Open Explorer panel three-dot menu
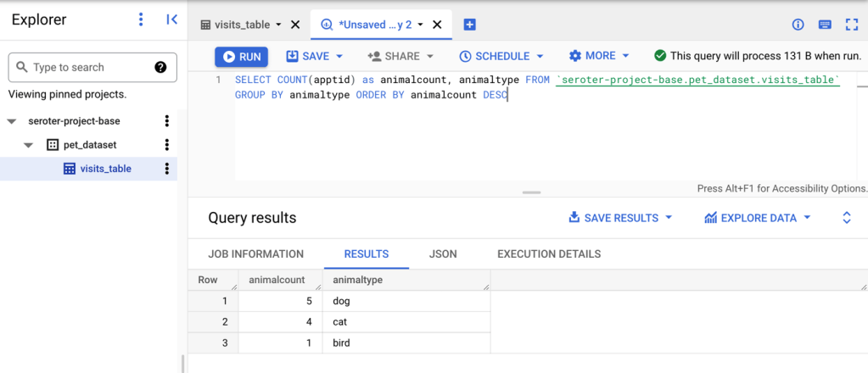Viewport: 868px width, 373px height. 141,19
